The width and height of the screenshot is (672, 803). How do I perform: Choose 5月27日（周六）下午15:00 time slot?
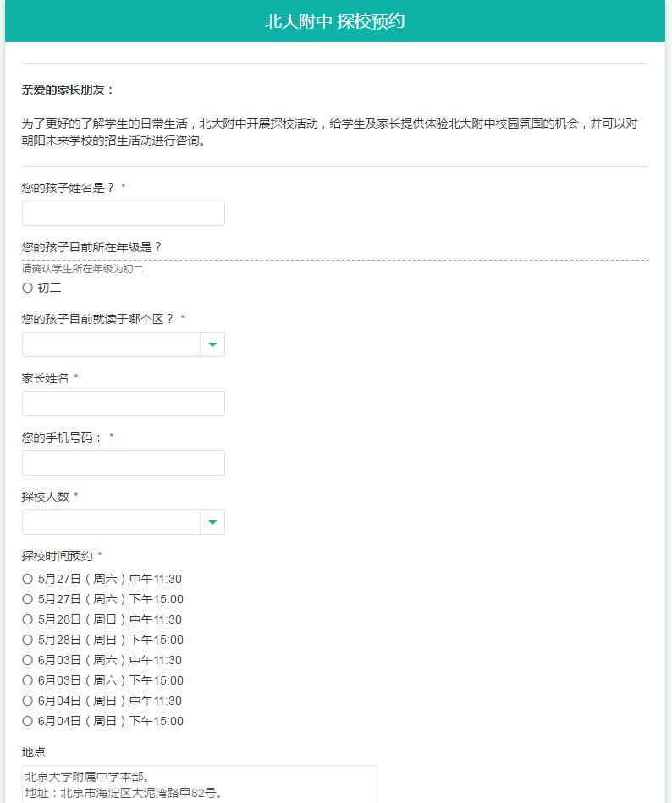tap(27, 599)
